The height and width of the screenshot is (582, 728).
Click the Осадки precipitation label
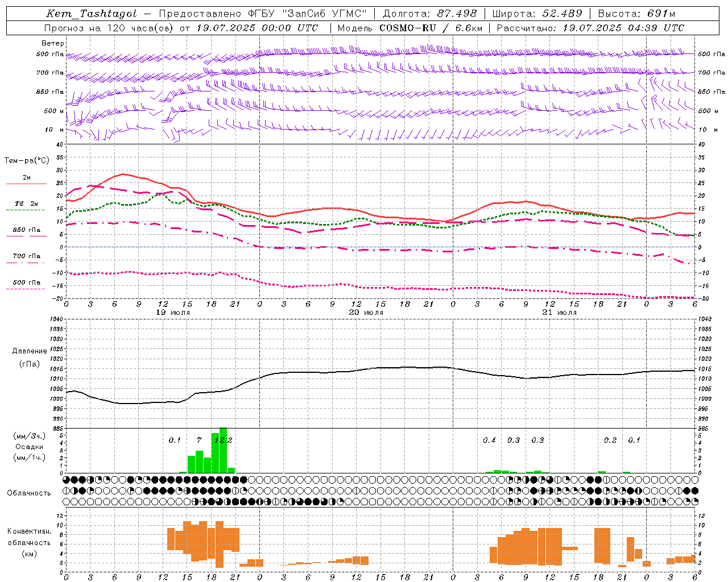(29, 447)
